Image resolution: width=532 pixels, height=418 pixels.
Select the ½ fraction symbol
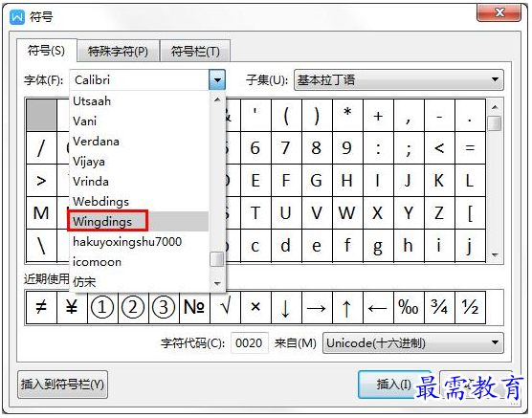[470, 307]
